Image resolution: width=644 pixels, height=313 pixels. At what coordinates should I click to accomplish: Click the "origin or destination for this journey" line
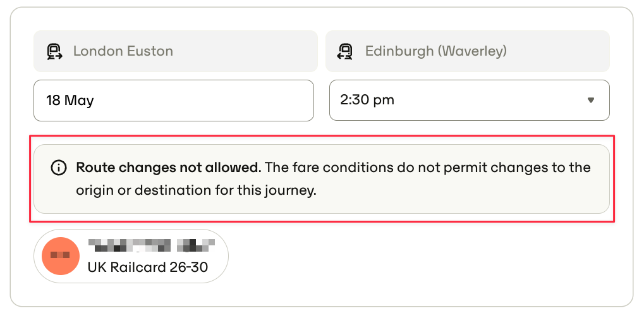tap(197, 191)
